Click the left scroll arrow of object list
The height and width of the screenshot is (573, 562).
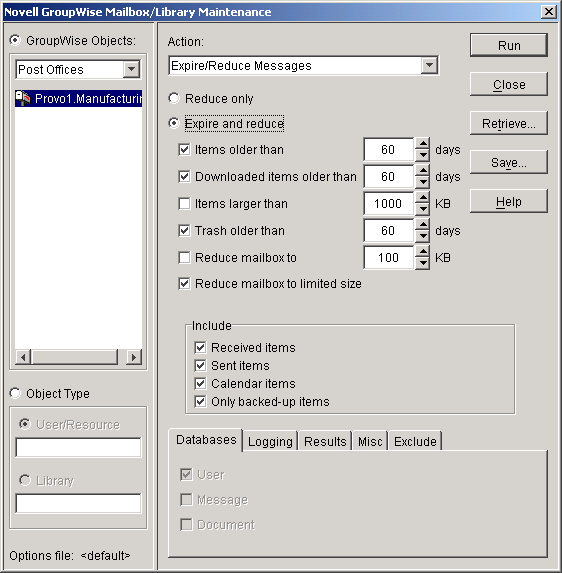(23, 357)
